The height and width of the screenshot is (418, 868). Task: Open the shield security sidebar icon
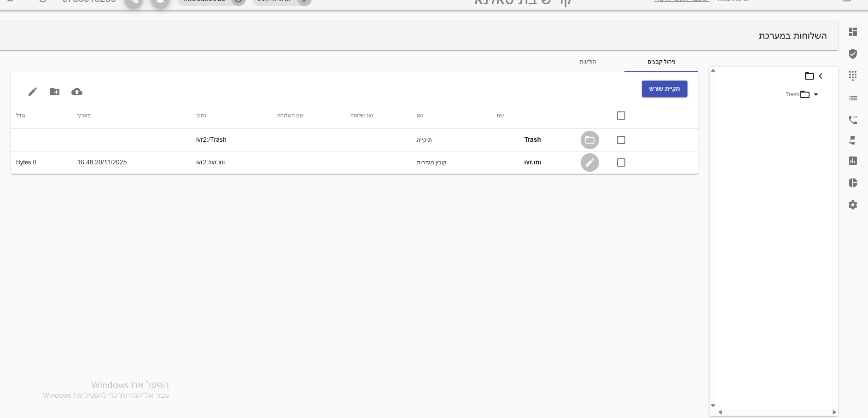(853, 54)
